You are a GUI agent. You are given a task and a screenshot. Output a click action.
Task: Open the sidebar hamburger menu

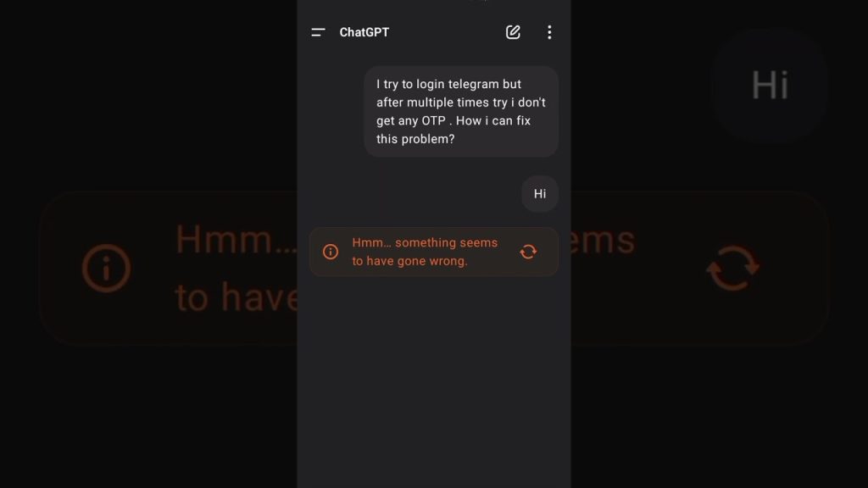pos(318,33)
